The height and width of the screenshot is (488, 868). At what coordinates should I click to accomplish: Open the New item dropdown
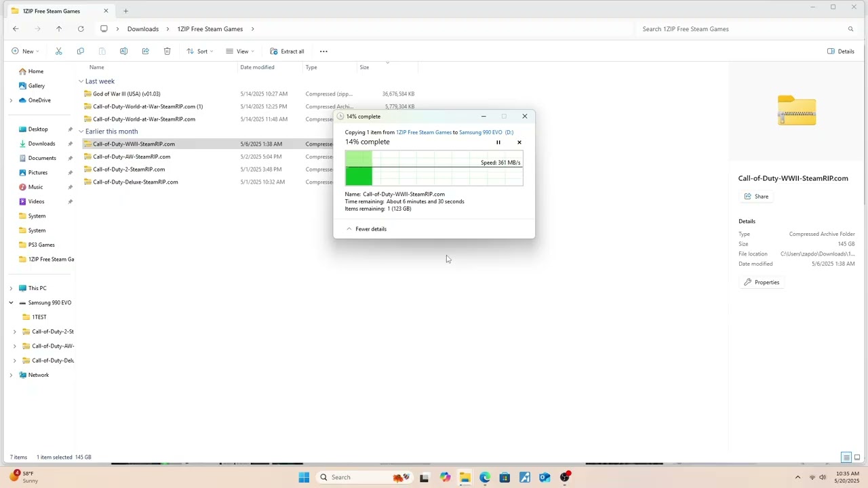[x=25, y=52]
